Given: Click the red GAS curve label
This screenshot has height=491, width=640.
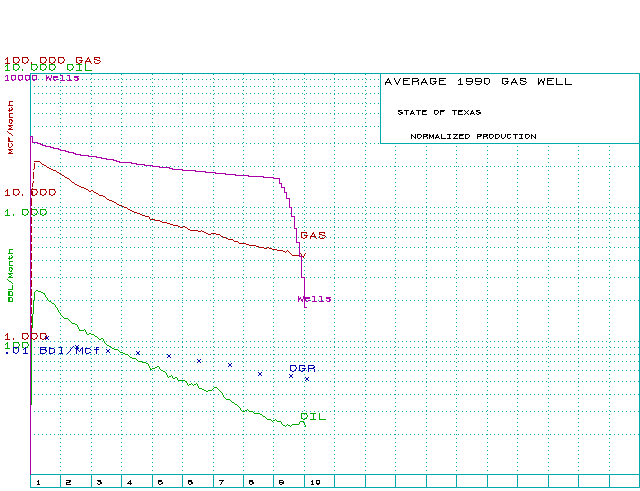Looking at the screenshot, I should click(313, 235).
